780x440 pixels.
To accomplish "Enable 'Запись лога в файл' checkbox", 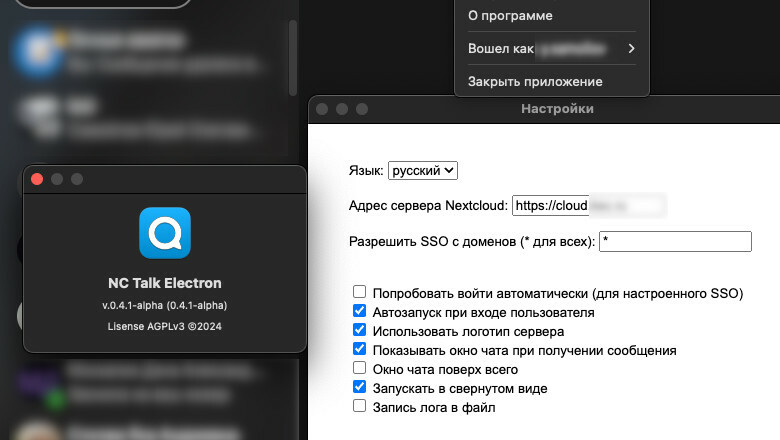I will click(x=359, y=406).
